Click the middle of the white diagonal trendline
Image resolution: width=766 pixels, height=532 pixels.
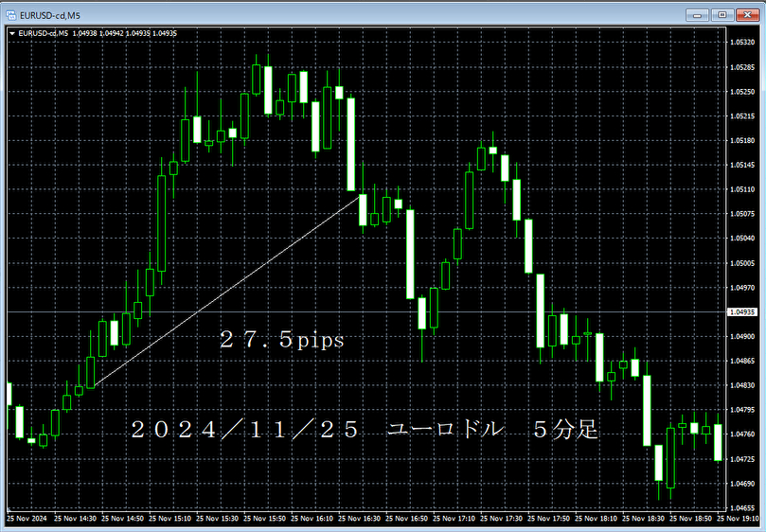click(x=227, y=290)
